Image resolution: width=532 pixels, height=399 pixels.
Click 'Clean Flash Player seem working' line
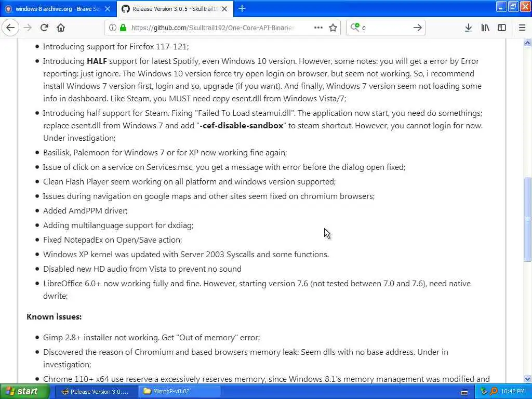click(x=189, y=182)
